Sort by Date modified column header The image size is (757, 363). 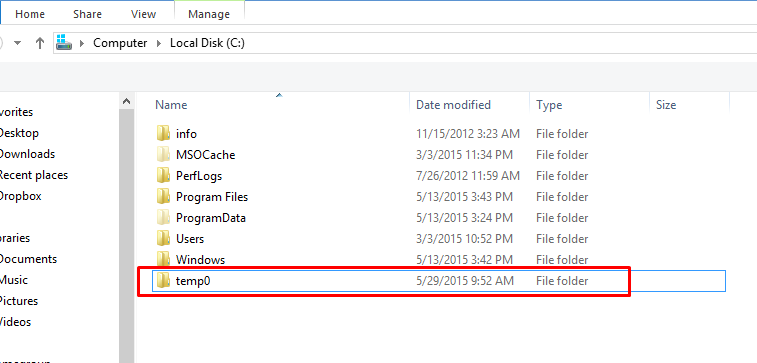(453, 105)
